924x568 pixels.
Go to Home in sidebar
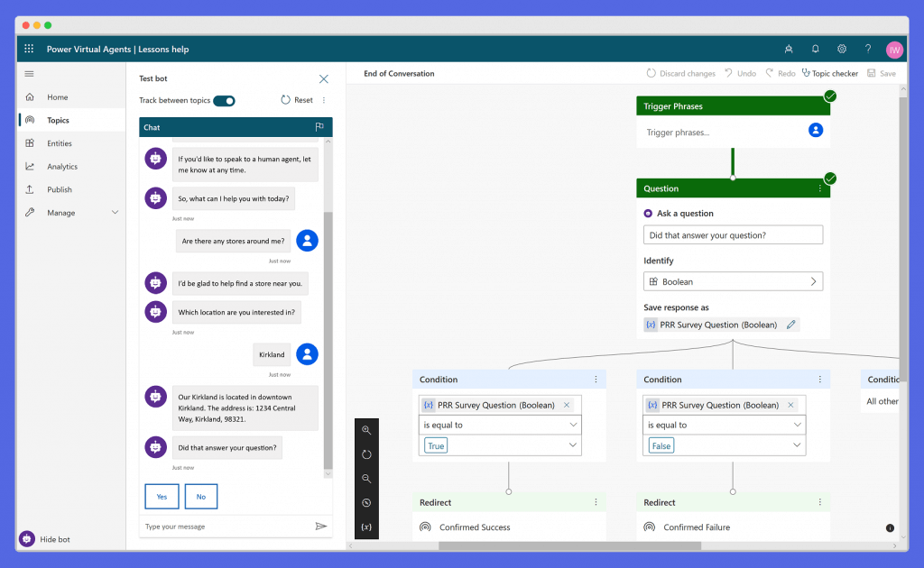72,97
